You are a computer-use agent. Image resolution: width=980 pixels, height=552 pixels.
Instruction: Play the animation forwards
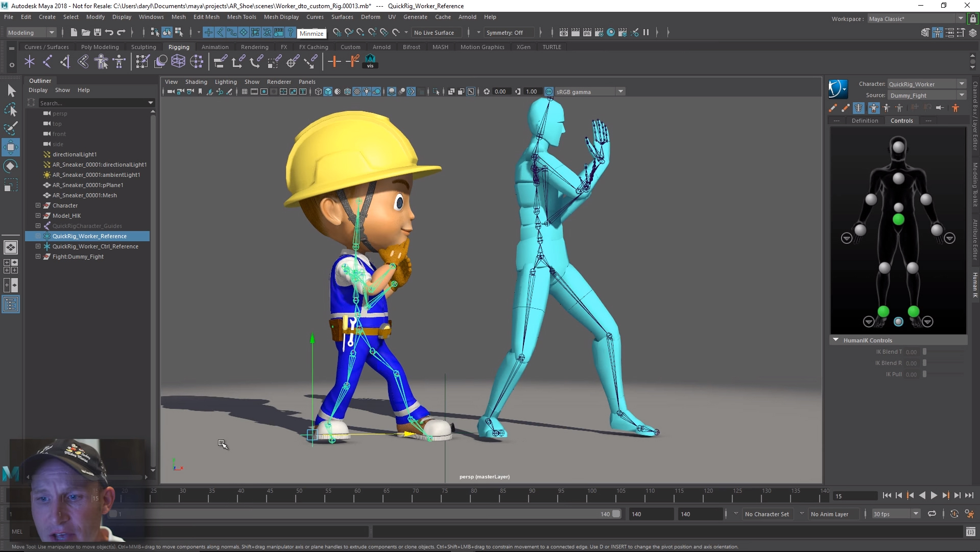(x=934, y=495)
